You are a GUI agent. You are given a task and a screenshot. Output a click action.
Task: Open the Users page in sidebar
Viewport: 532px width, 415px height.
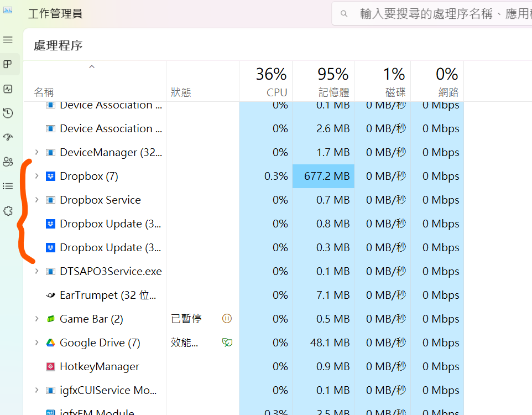(x=8, y=162)
